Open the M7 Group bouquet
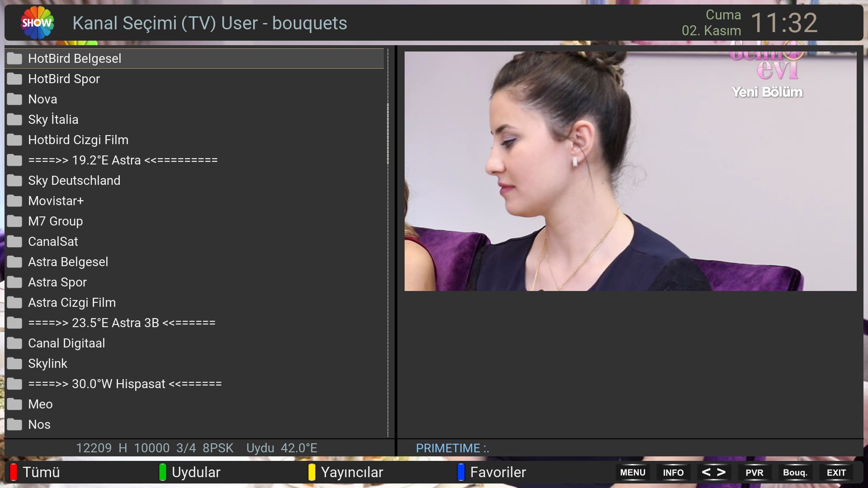Viewport: 868px width, 488px height. click(194, 221)
